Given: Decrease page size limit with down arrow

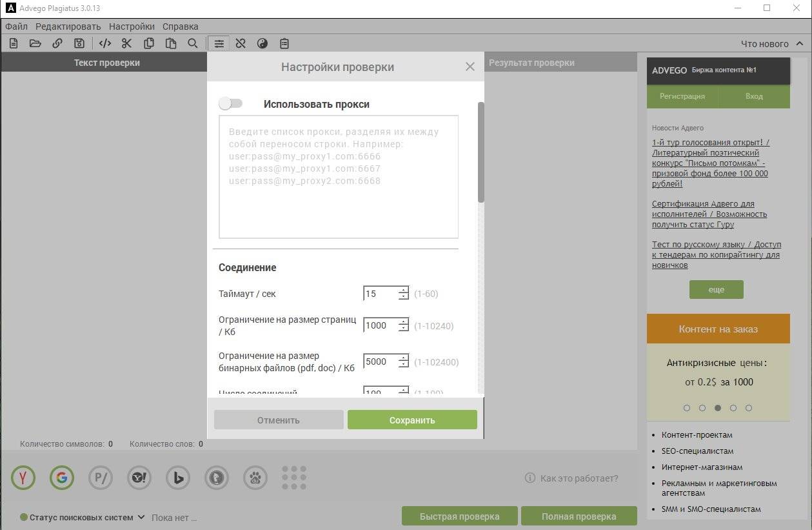Looking at the screenshot, I should [403, 329].
